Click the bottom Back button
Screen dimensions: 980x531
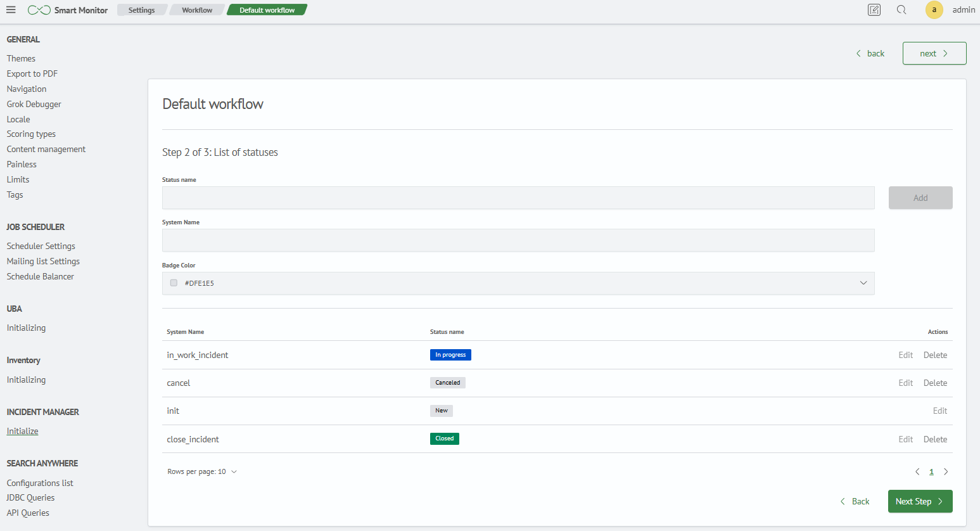(855, 501)
